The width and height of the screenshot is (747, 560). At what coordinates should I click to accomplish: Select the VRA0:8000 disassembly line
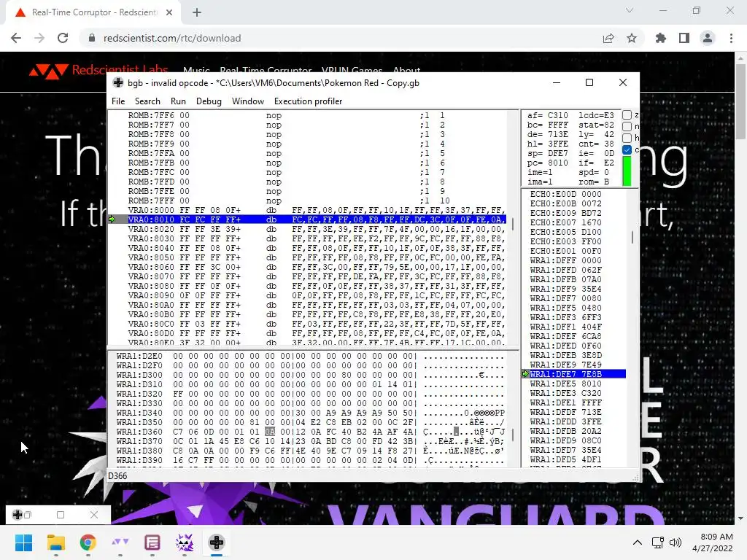(x=308, y=210)
